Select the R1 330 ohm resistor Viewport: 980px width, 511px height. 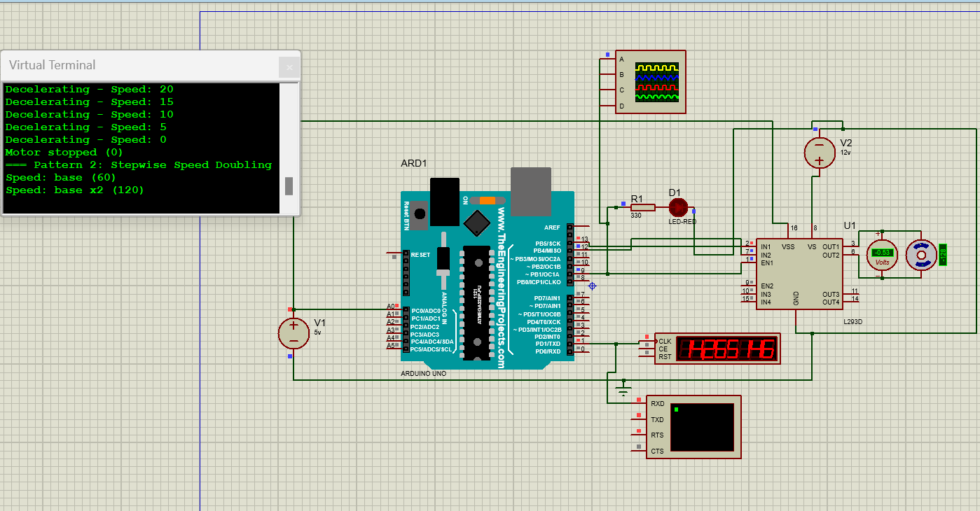[642, 207]
